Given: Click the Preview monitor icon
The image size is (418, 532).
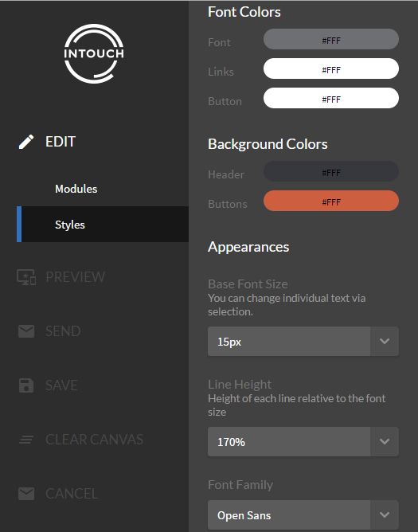Looking at the screenshot, I should click(x=26, y=277).
